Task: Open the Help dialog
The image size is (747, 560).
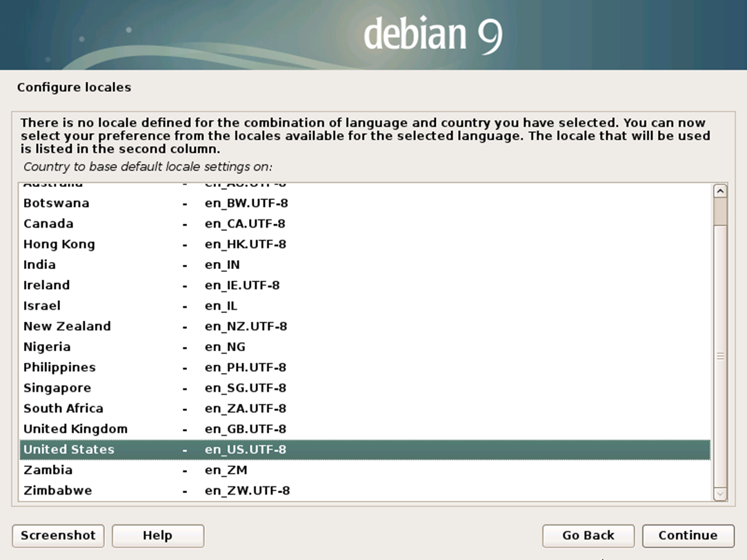Action: [157, 535]
